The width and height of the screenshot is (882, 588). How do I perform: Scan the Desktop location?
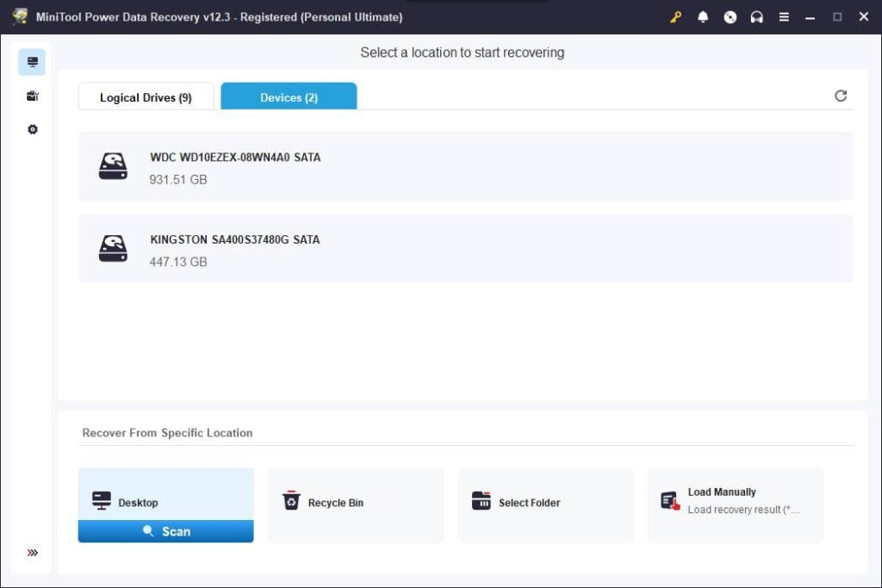[x=166, y=531]
